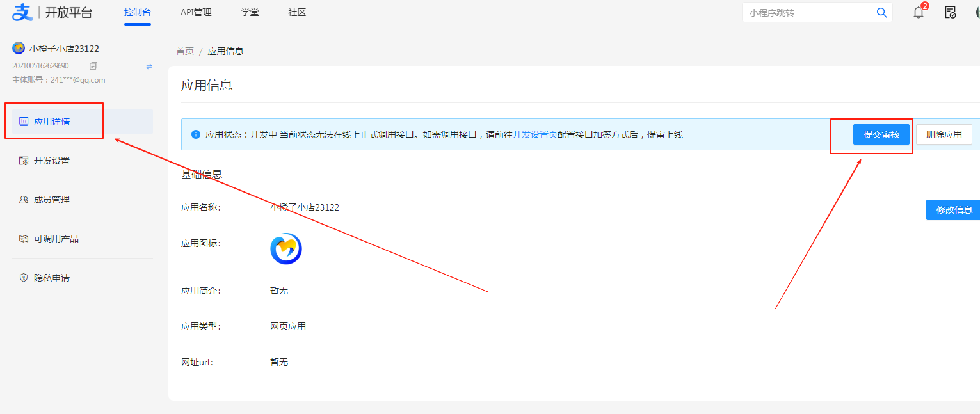Image resolution: width=980 pixels, height=414 pixels.
Task: Open notifications via the bell icon
Action: coord(918,12)
